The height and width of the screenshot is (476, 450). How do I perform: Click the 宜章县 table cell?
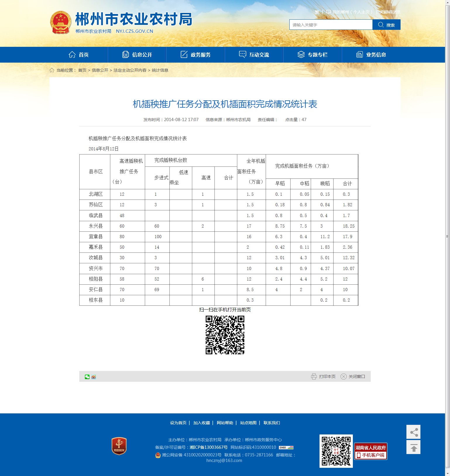point(95,237)
